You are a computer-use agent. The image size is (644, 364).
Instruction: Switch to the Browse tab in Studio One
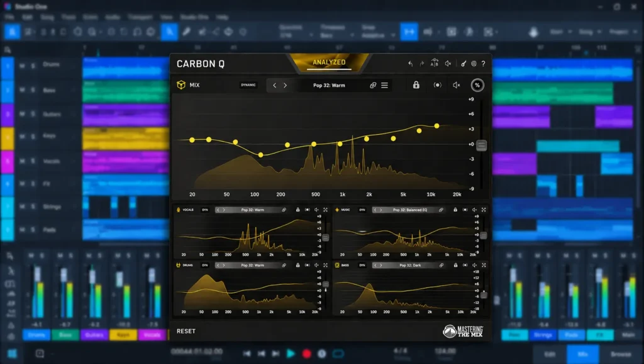click(x=621, y=354)
